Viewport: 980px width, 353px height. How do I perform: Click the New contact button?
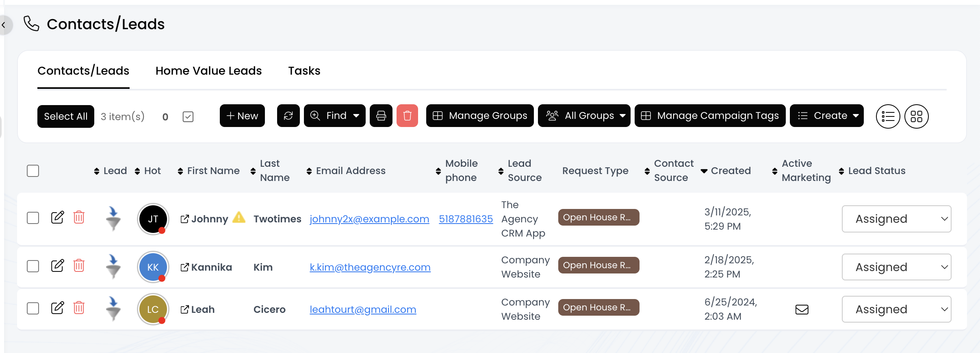click(242, 116)
